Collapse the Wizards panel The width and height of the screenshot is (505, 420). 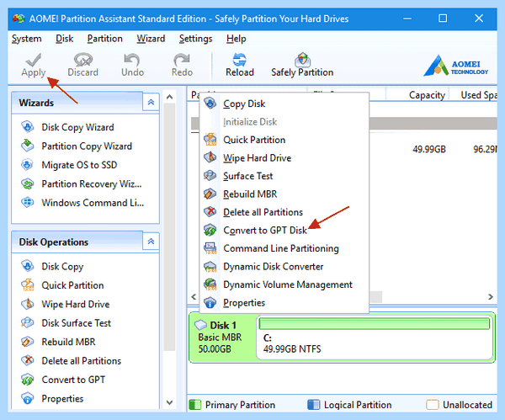point(151,103)
